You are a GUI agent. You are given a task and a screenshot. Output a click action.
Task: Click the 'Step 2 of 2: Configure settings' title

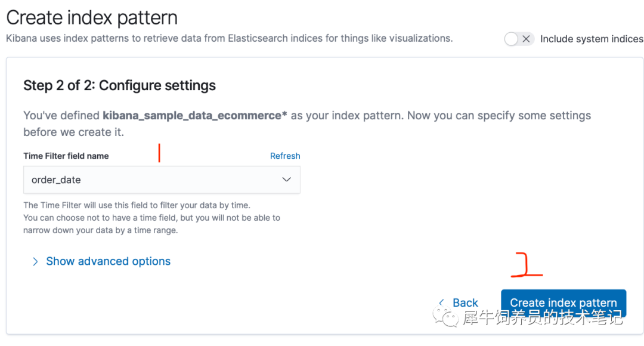point(119,85)
